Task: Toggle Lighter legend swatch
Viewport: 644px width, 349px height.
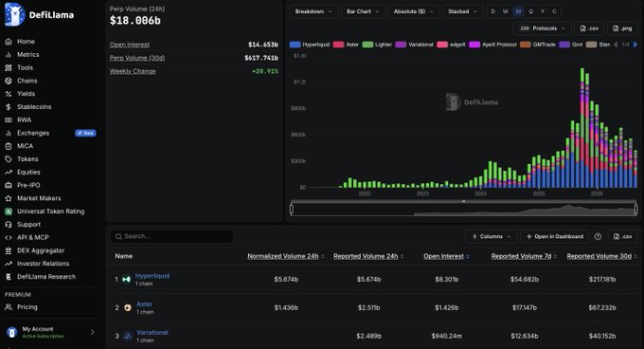Action: point(367,45)
